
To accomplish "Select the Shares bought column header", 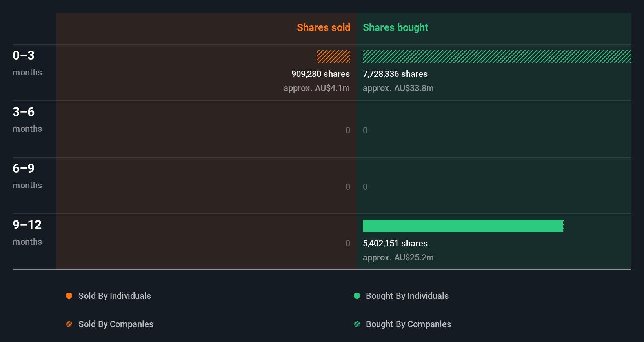I will point(395,27).
